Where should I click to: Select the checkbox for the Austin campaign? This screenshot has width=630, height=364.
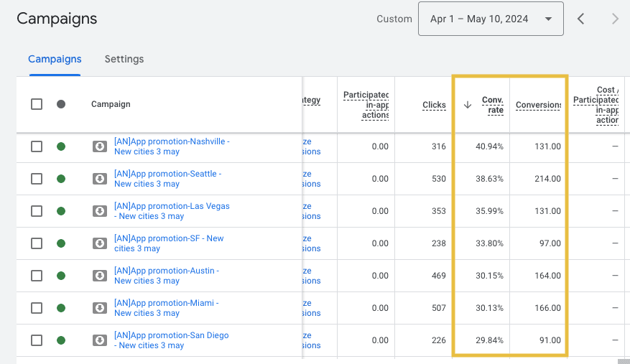pyautogui.click(x=37, y=276)
